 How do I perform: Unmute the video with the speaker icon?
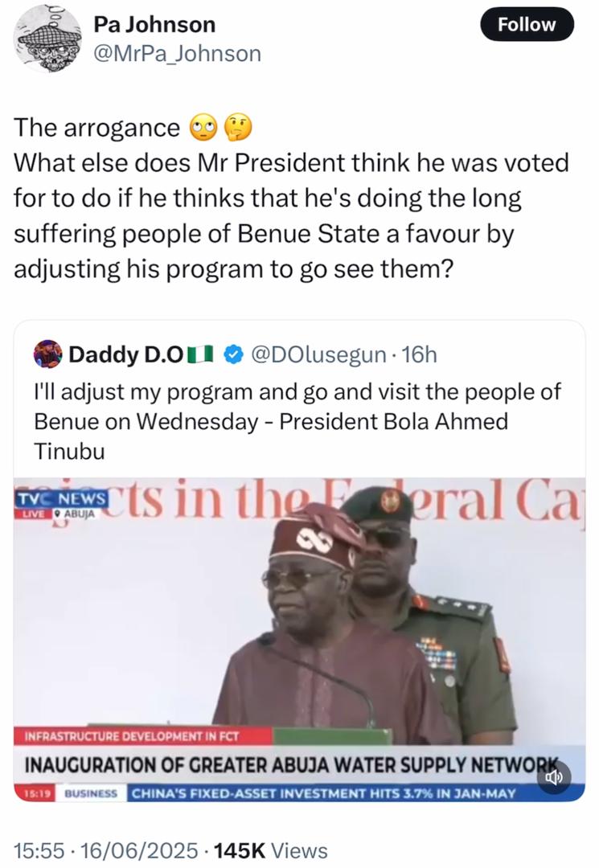point(555,777)
